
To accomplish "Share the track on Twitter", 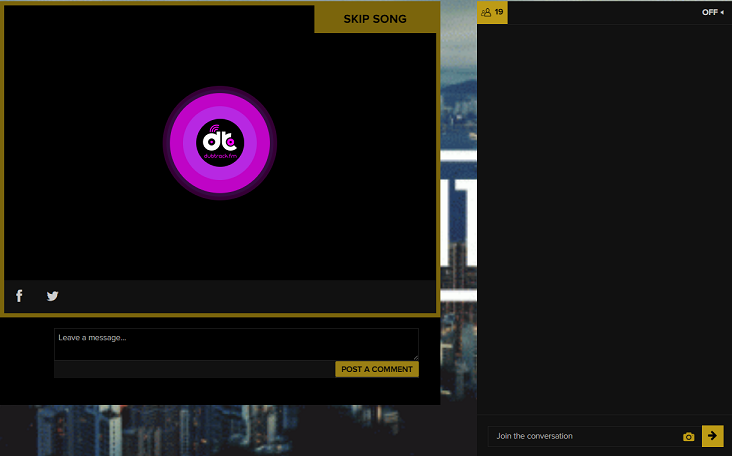I will tap(52, 296).
